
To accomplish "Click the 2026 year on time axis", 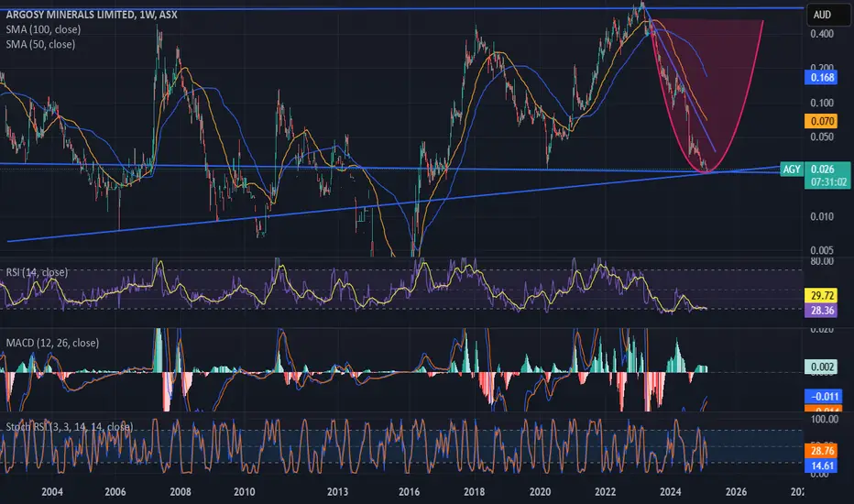I will (x=737, y=491).
